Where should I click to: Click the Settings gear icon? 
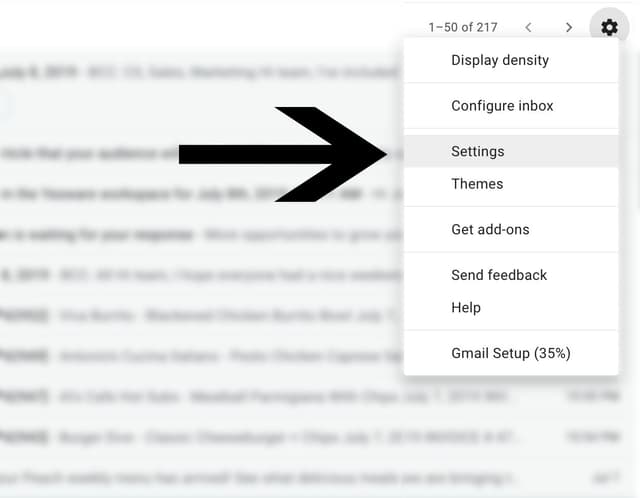point(609,27)
